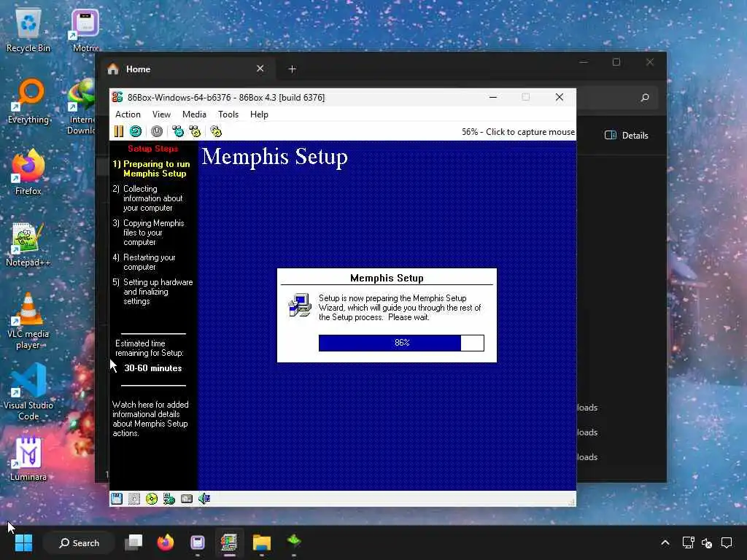Open the Visual Studio Code shortcut
The width and height of the screenshot is (747, 560).
point(28,392)
